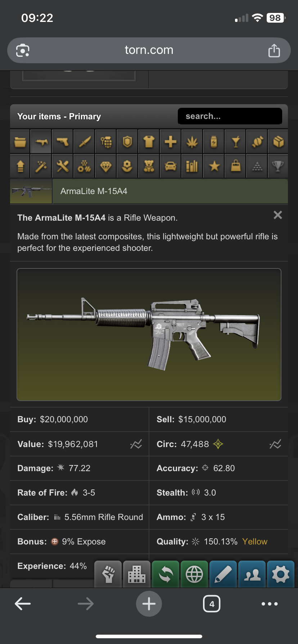Open the Melee knife category
The image size is (298, 644).
(x=84, y=142)
